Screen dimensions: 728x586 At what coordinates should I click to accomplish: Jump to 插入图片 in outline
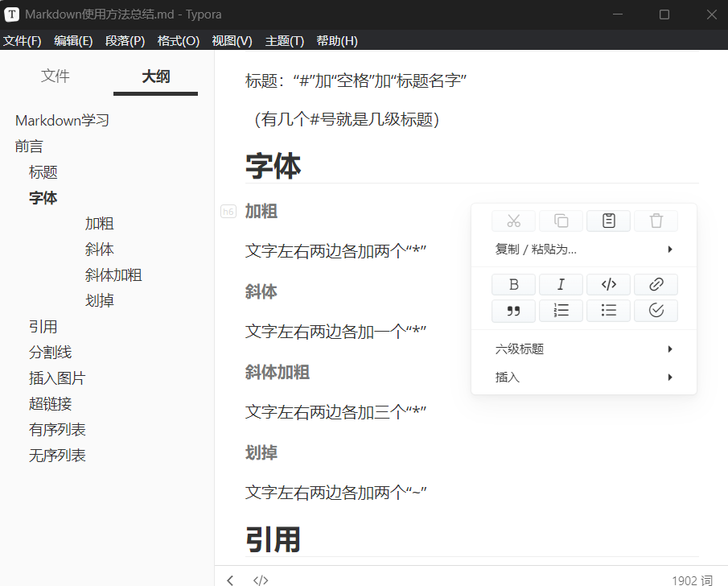57,378
